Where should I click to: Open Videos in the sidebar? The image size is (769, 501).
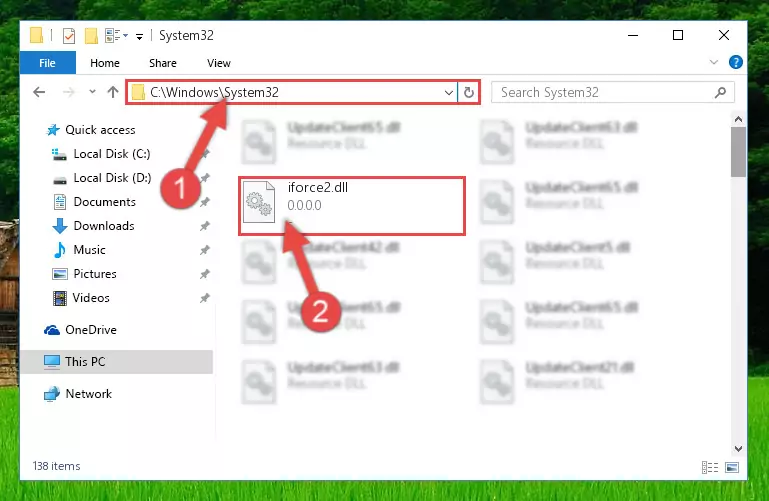(91, 298)
